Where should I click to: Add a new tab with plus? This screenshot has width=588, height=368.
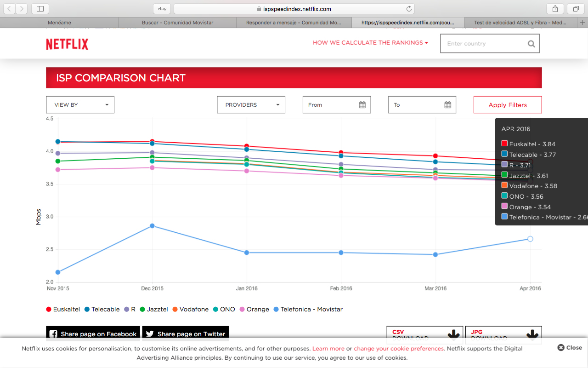pos(582,23)
